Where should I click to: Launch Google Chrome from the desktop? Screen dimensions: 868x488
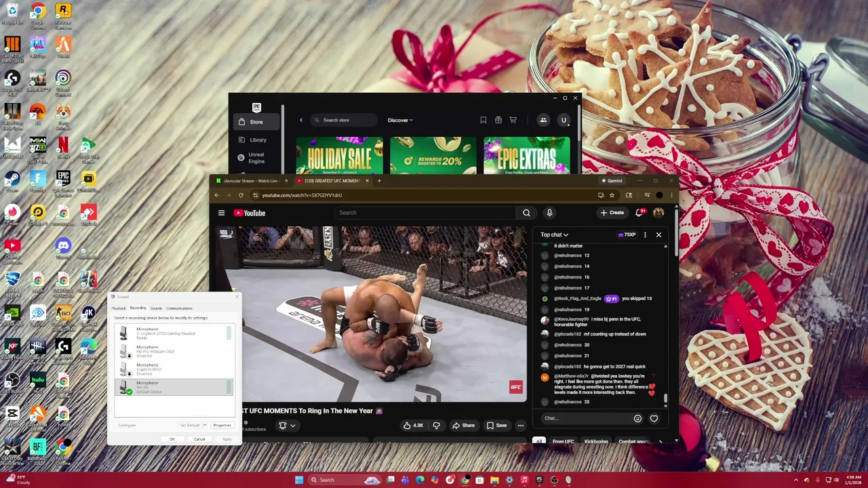point(37,15)
